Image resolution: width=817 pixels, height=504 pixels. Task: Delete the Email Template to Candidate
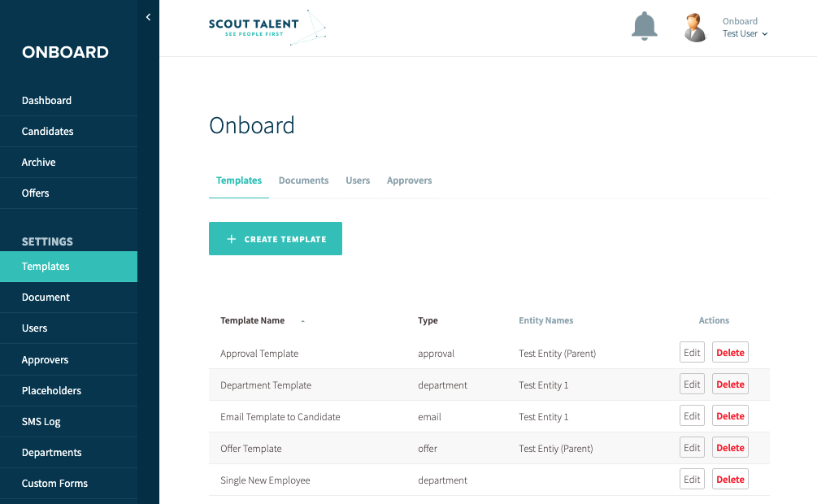(730, 416)
